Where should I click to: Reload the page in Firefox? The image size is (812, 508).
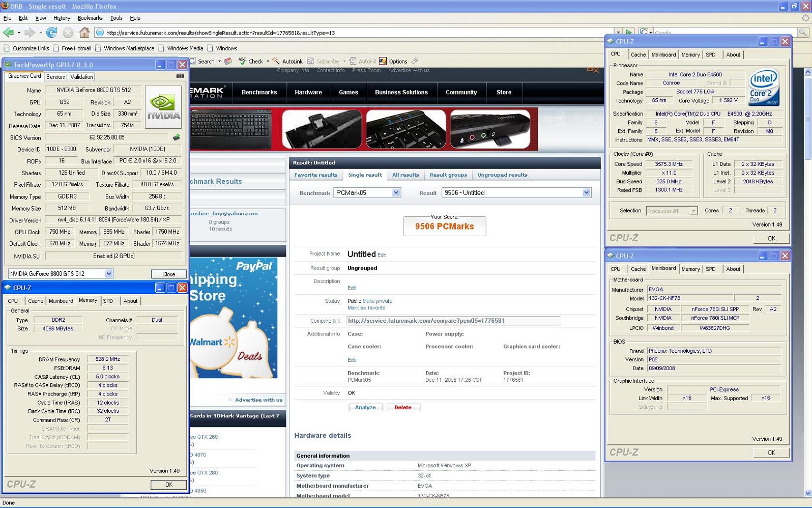tap(51, 33)
